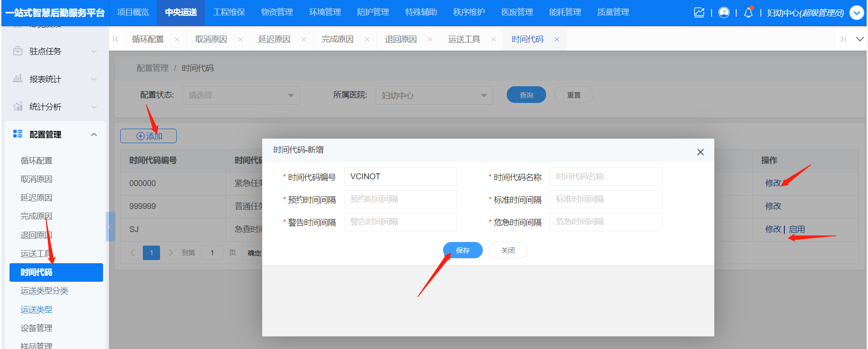Image resolution: width=868 pixels, height=349 pixels.
Task: Open the statistics chart icon in header
Action: (699, 13)
